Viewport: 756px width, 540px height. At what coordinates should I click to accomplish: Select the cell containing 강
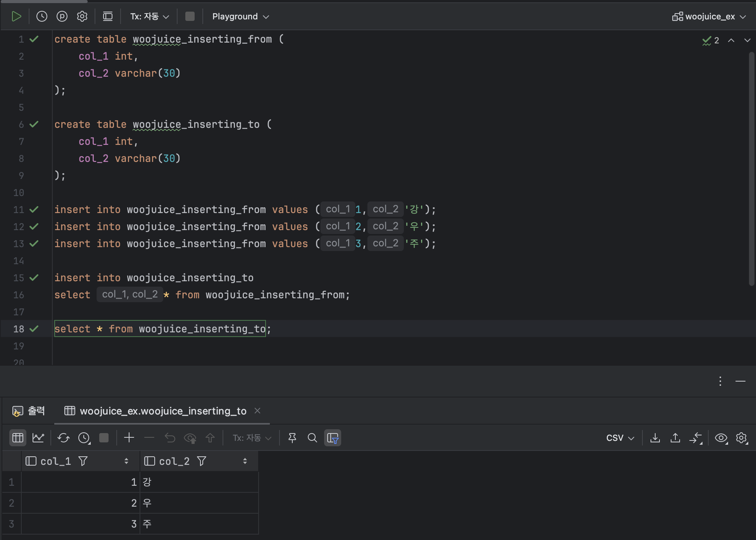click(x=199, y=482)
